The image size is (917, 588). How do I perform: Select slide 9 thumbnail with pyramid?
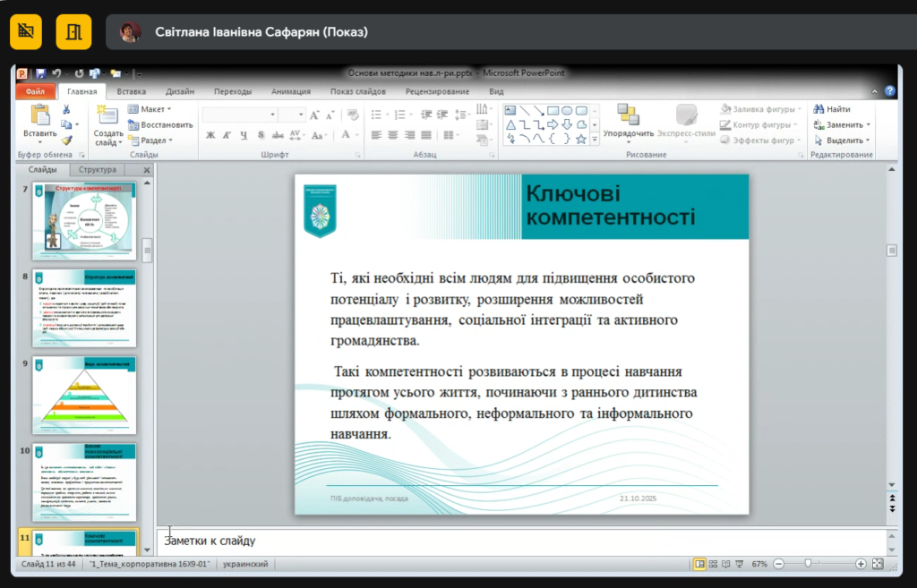[84, 395]
